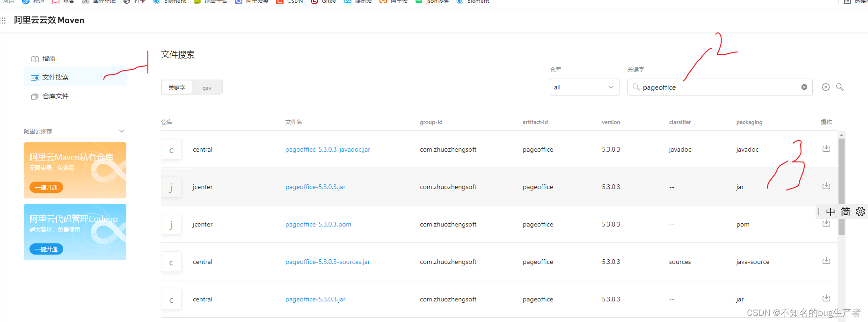Click the 'c' badge of the sources row
The width and height of the screenshot is (868, 322).
click(171, 262)
